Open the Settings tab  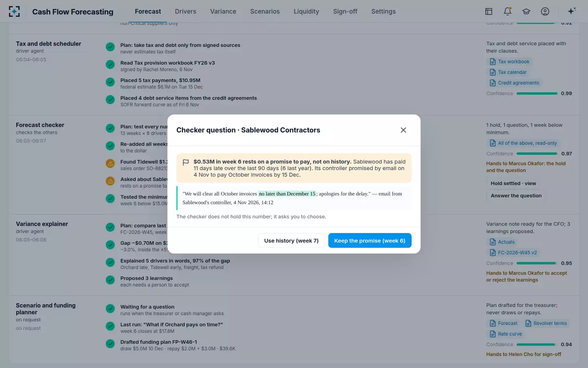point(383,11)
